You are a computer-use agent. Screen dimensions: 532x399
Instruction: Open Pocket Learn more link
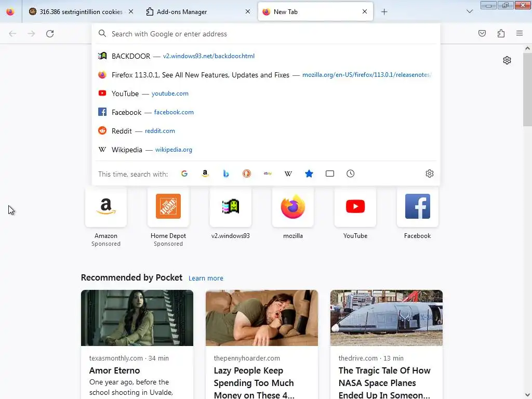click(x=206, y=278)
